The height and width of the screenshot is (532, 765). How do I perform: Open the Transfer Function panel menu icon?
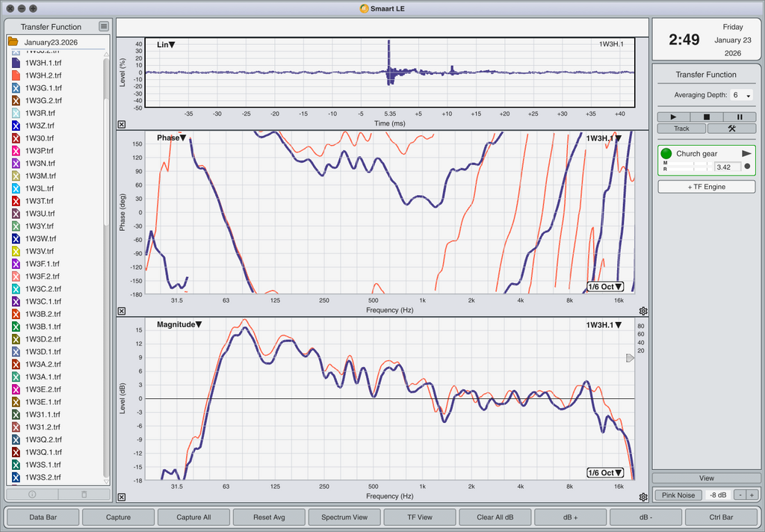point(104,27)
